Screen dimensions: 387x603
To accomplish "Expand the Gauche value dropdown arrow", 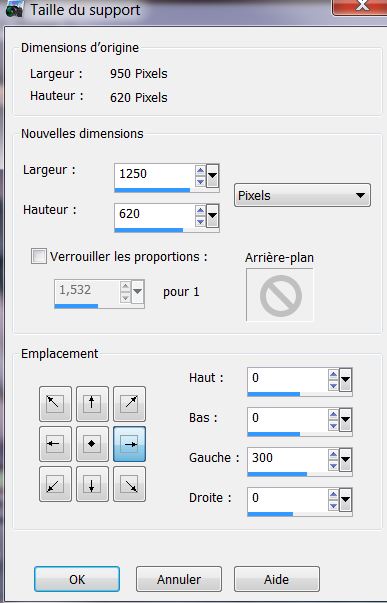I will click(345, 460).
